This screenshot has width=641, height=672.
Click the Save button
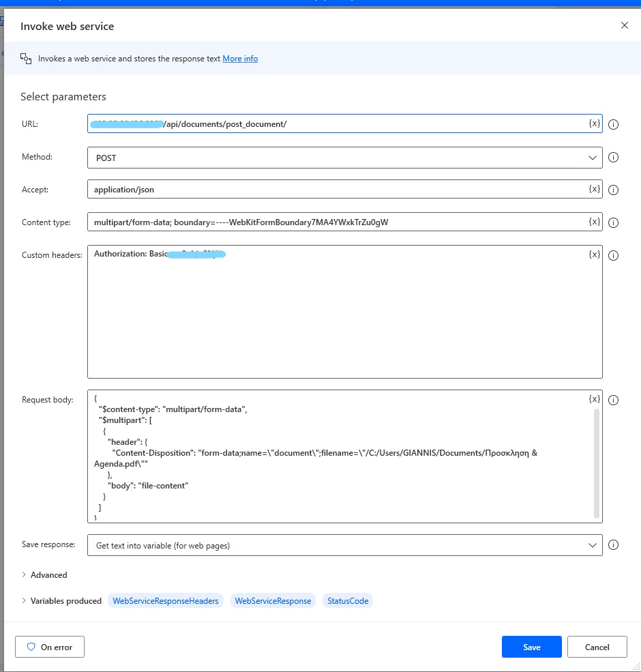point(531,646)
